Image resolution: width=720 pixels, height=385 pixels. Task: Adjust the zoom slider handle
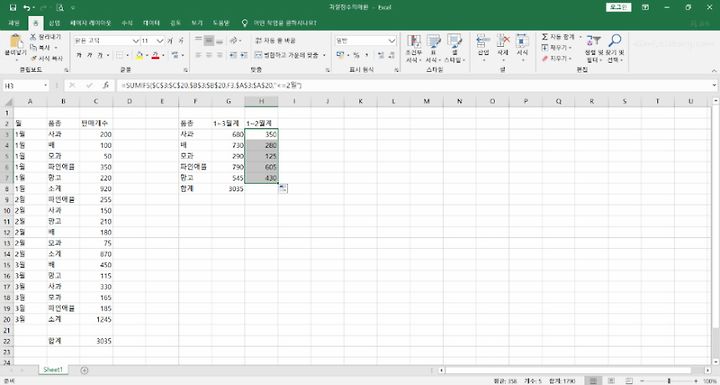click(x=669, y=381)
